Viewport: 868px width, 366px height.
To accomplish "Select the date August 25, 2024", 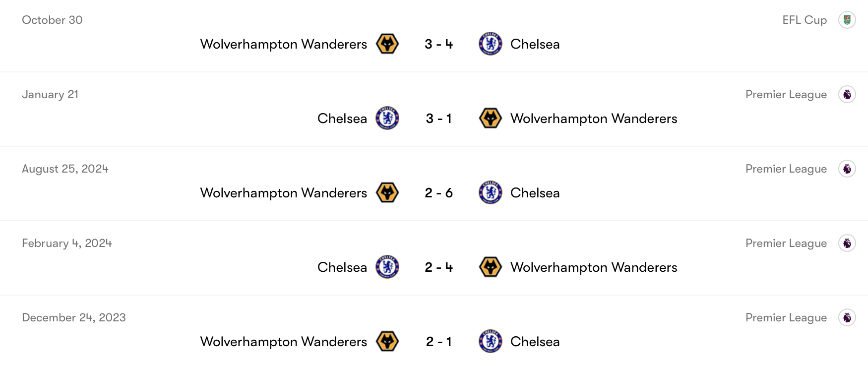I will (x=64, y=169).
